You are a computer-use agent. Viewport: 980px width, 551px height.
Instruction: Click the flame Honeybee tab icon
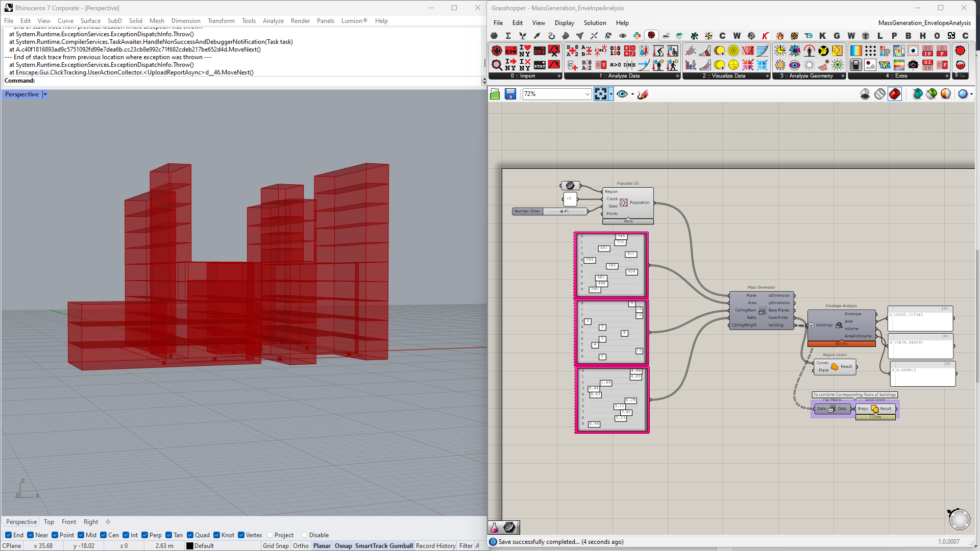[x=780, y=36]
